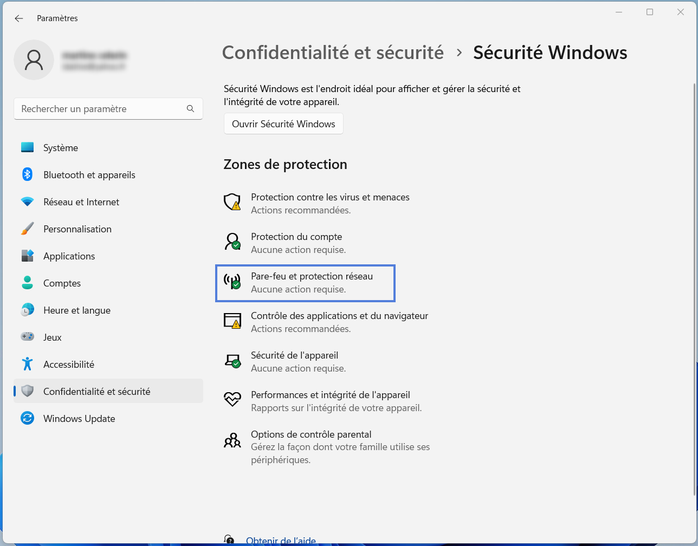Click the device performance heart icon

[232, 400]
